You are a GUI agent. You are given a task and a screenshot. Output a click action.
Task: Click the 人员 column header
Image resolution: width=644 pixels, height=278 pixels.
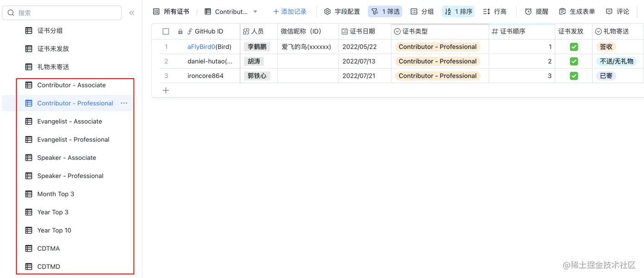[259, 31]
